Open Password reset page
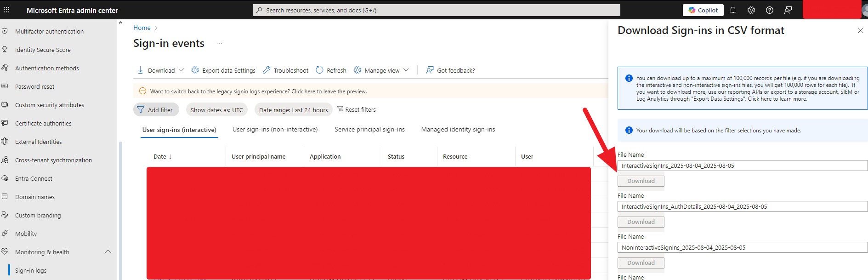Screen dimensions: 868x280 (x=34, y=86)
